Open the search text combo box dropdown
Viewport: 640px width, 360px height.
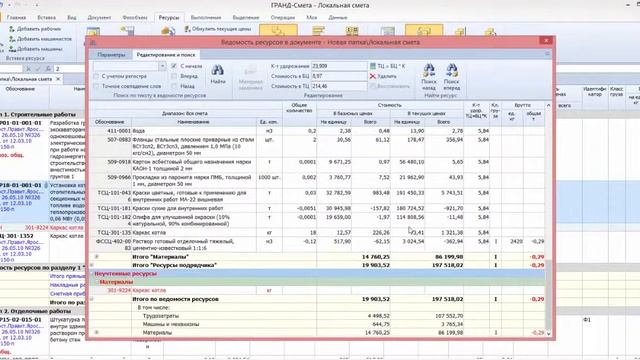click(x=162, y=66)
